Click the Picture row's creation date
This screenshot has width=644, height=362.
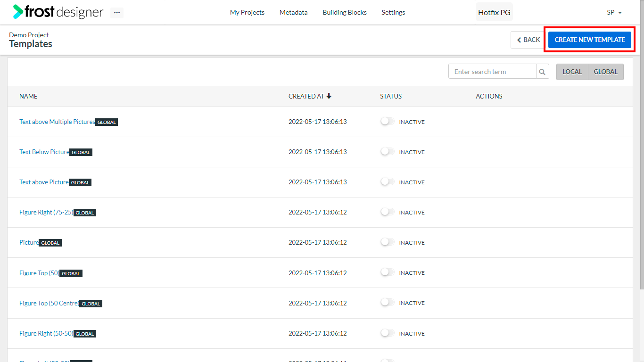click(x=318, y=242)
